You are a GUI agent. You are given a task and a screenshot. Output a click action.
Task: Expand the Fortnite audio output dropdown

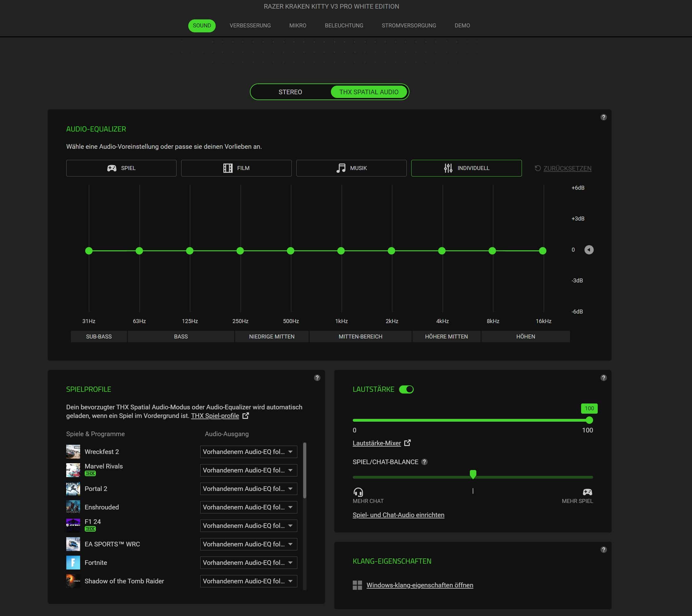coord(249,562)
